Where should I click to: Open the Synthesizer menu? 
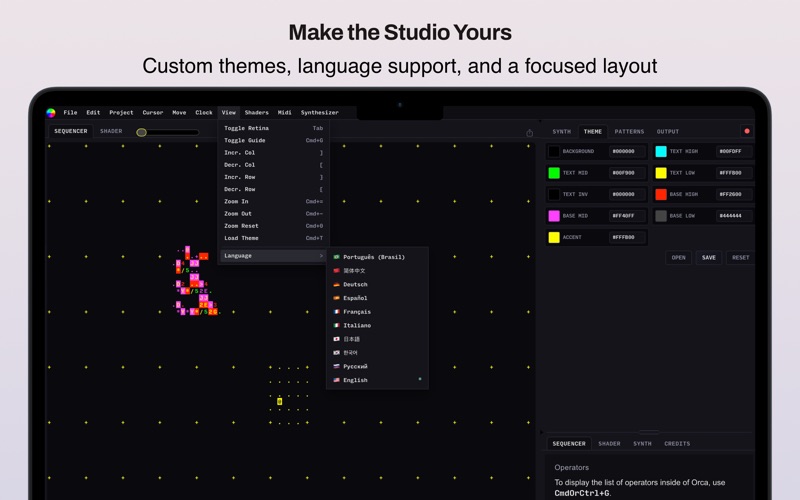tap(320, 113)
